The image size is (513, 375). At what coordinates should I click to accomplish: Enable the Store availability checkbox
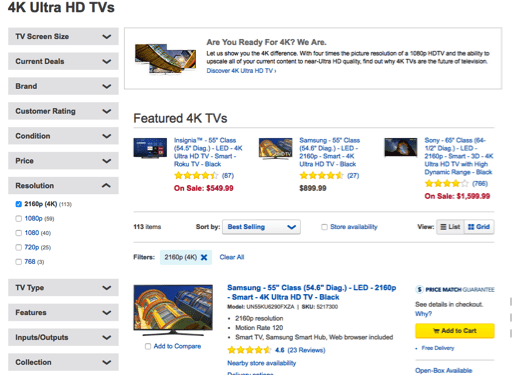tap(324, 227)
